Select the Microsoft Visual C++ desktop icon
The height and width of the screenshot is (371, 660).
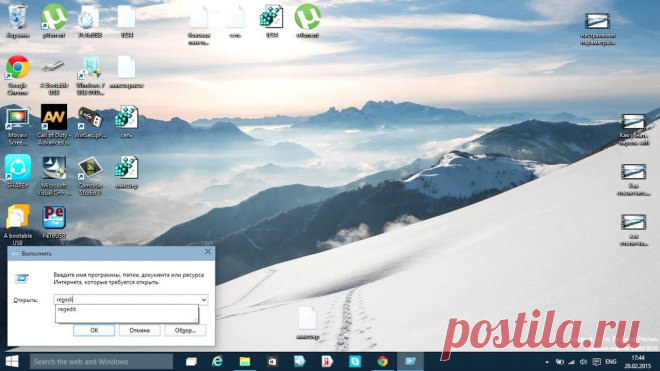(x=54, y=176)
